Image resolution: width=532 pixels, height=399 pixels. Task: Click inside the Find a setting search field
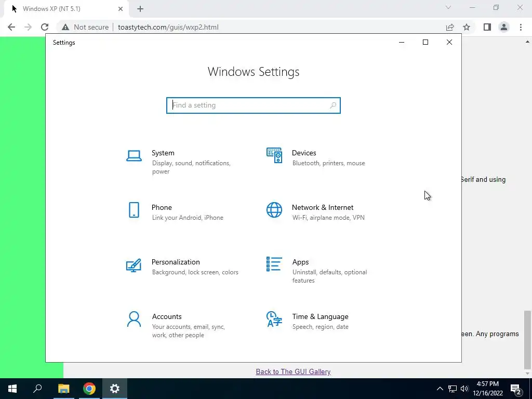click(x=254, y=105)
